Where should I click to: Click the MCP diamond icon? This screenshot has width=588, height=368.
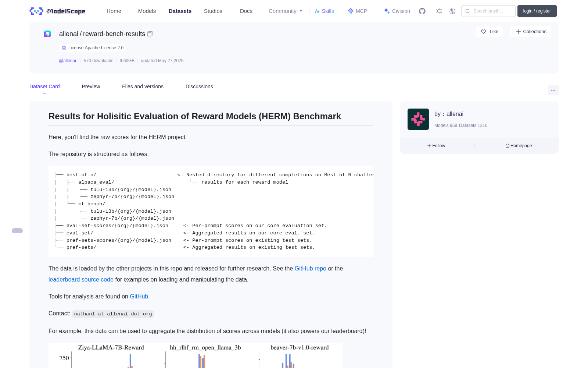tap(351, 11)
